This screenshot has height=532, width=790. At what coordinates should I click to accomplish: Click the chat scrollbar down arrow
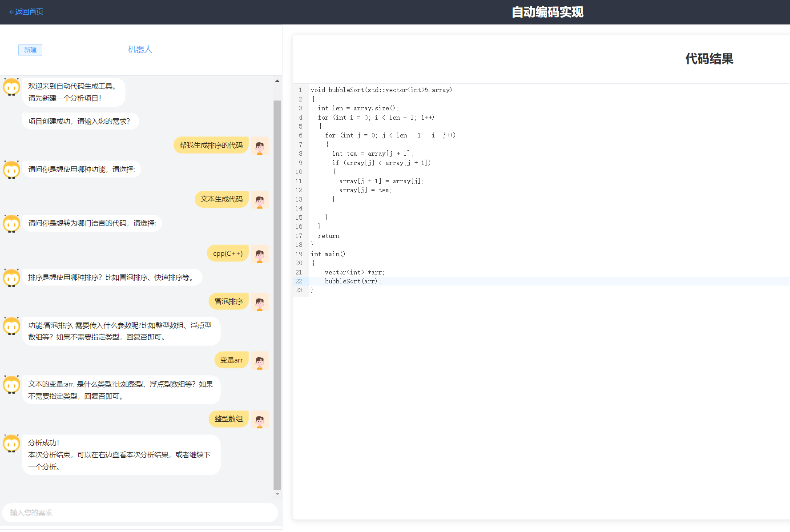(x=277, y=494)
